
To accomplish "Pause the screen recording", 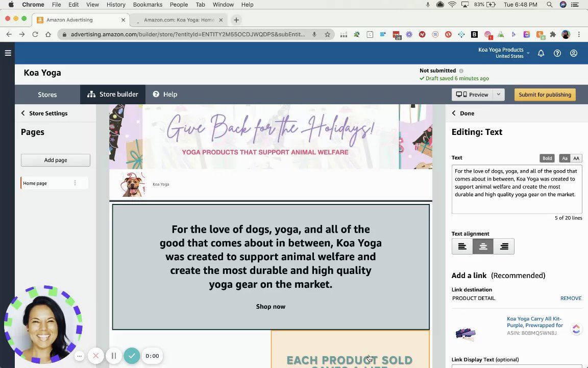I will click(x=114, y=356).
